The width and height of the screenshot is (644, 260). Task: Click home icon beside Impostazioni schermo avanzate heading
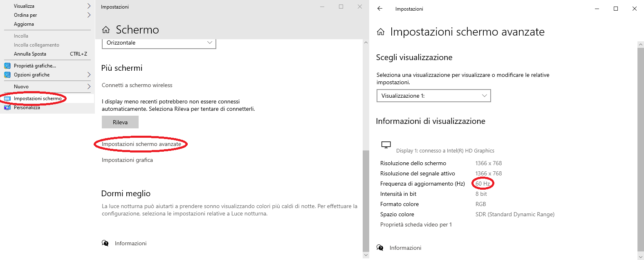[x=381, y=32]
